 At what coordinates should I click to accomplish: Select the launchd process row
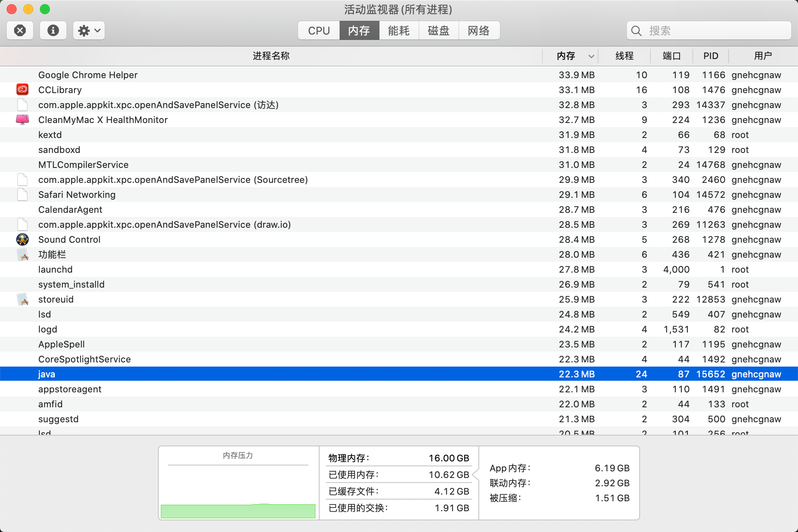pyautogui.click(x=399, y=269)
